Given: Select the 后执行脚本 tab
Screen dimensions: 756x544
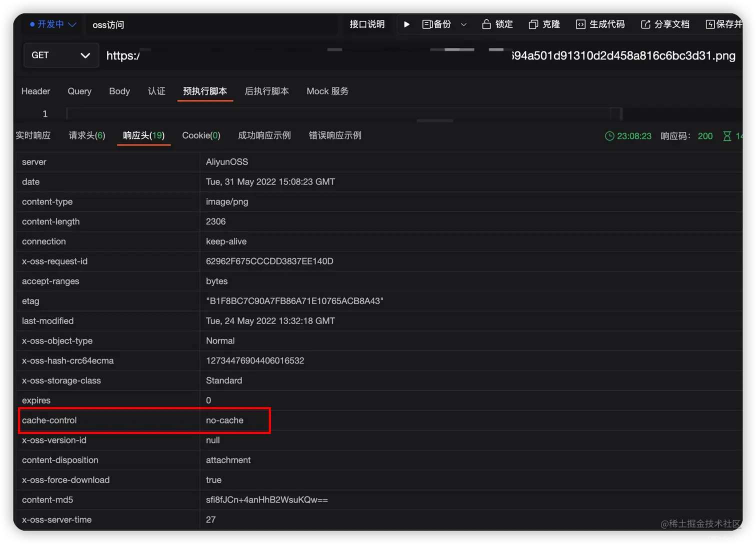Looking at the screenshot, I should point(266,91).
